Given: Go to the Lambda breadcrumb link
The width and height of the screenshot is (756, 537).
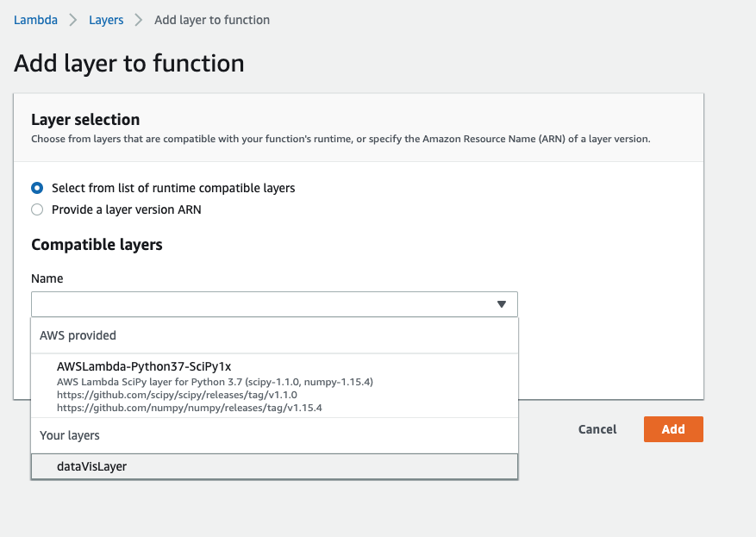Looking at the screenshot, I should point(35,20).
